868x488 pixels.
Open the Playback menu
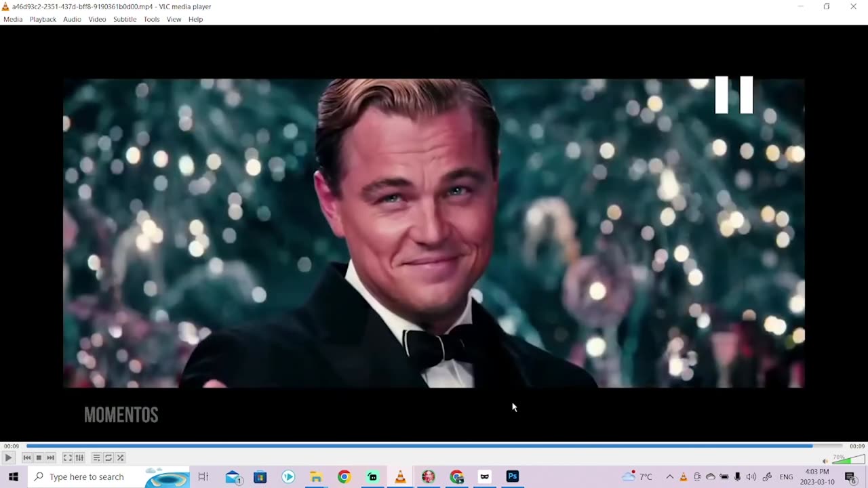[43, 19]
